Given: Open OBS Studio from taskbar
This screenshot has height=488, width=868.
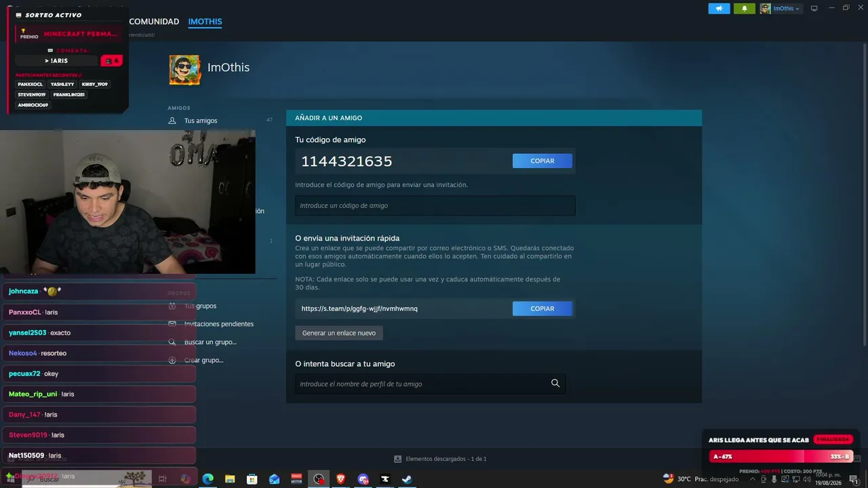Looking at the screenshot, I should [x=318, y=479].
